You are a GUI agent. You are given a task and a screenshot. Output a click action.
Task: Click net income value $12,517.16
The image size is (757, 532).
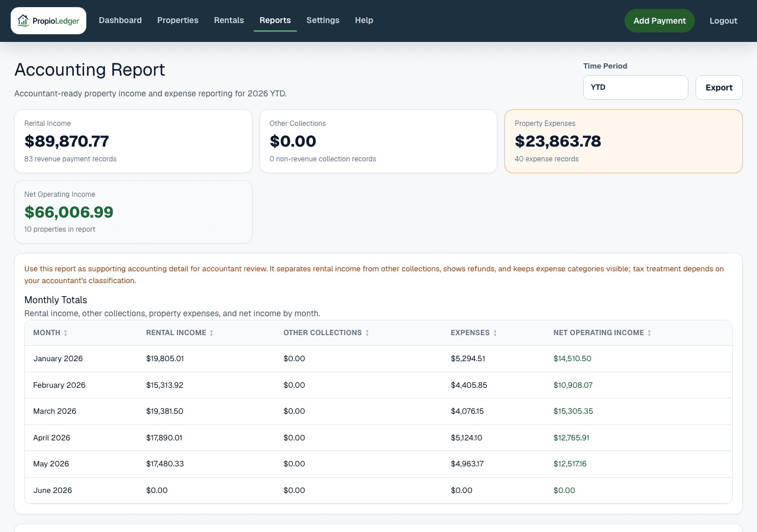(570, 464)
